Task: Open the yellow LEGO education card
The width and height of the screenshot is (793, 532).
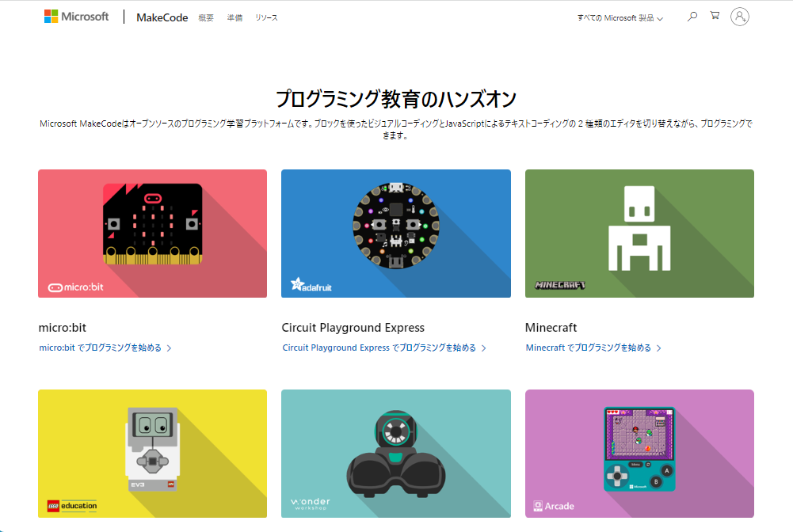Action: pyautogui.click(x=152, y=453)
